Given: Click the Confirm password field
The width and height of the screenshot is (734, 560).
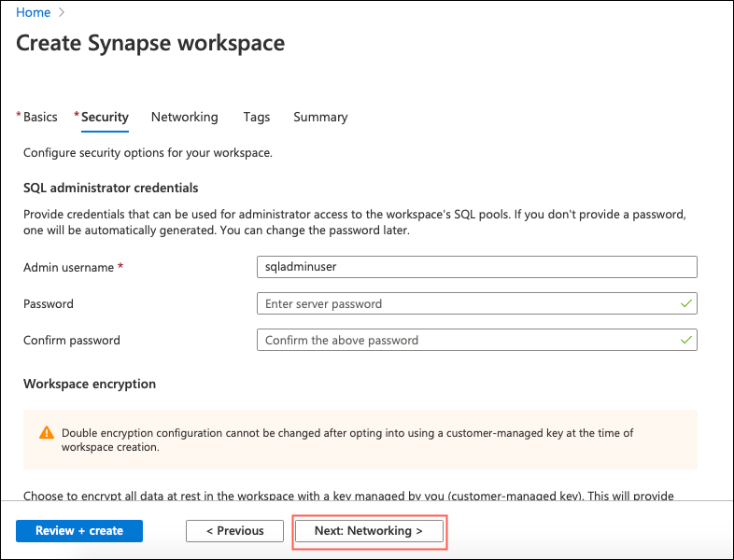Looking at the screenshot, I should (477, 340).
